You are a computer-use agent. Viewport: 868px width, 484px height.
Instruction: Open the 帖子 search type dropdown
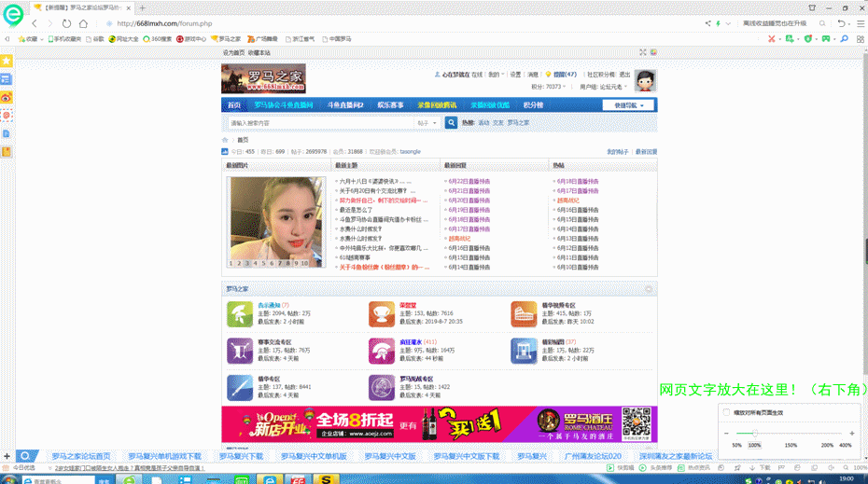427,123
